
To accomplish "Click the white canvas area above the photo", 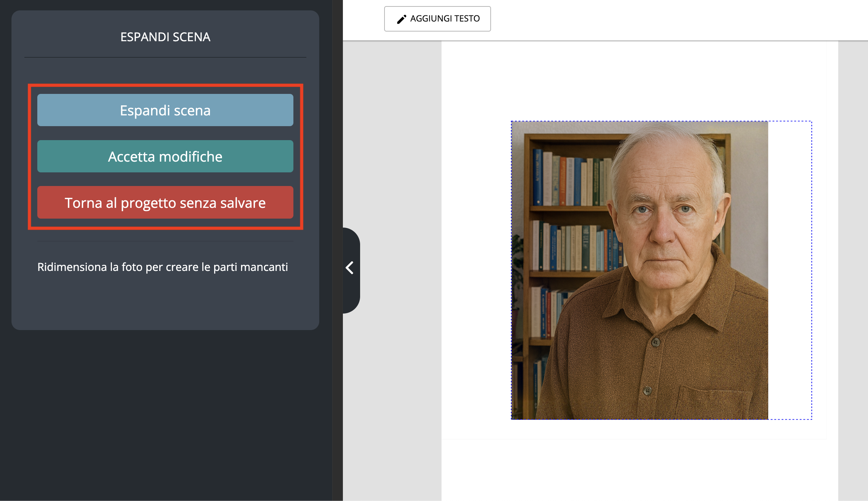I will coord(633,81).
